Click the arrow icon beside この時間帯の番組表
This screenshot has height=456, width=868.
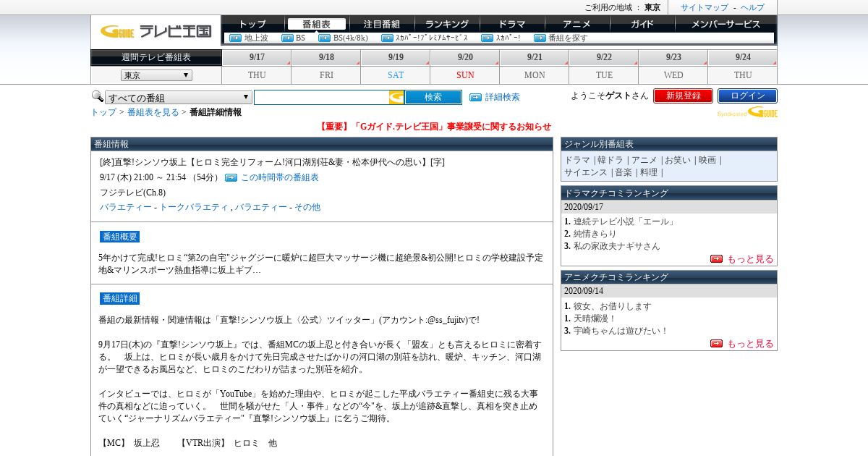pyautogui.click(x=231, y=177)
